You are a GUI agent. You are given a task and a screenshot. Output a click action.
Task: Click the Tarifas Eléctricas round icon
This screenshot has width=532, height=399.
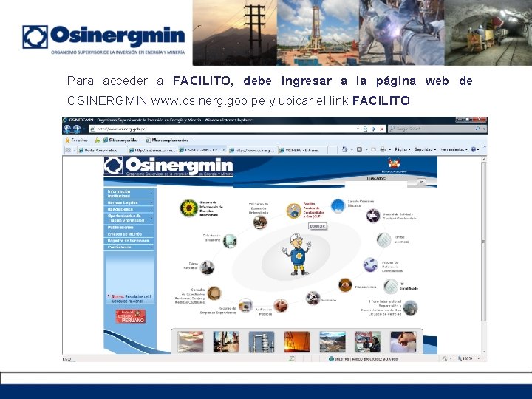pos(383,239)
